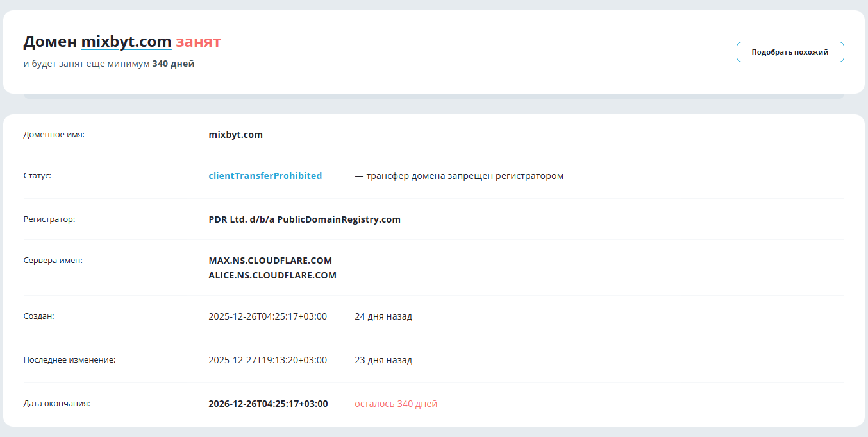
Task: Select registrar PDR Ltd. d/b/a PublicDomainRegistry.com text
Action: (305, 219)
